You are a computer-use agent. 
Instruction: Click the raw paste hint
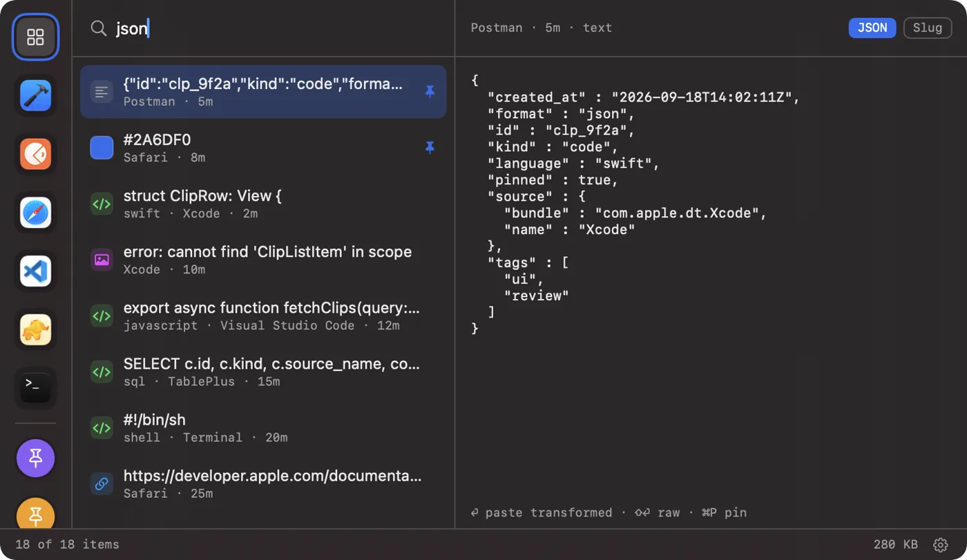[657, 512]
